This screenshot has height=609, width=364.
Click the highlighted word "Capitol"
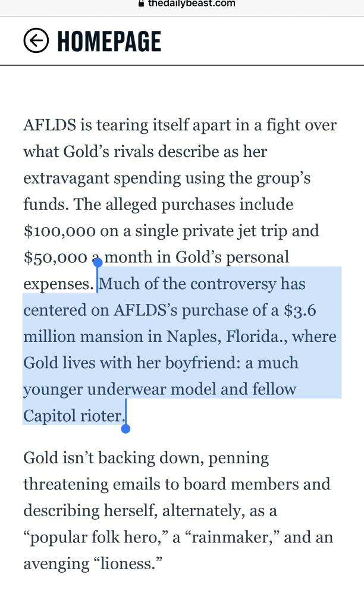[49, 415]
